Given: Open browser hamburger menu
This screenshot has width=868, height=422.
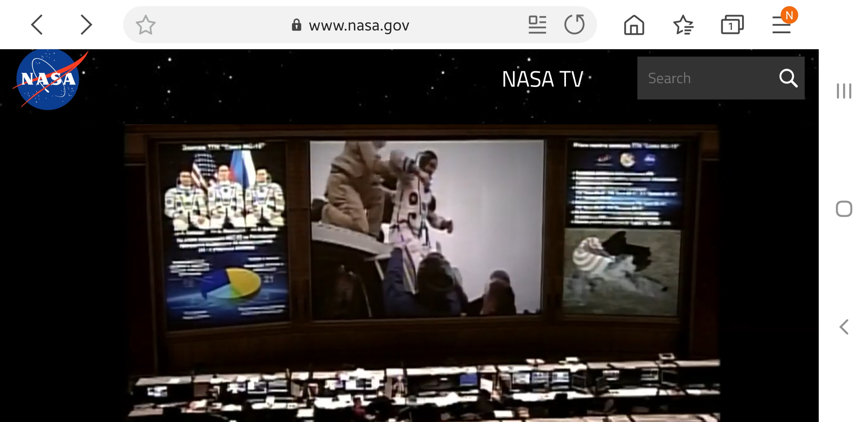Looking at the screenshot, I should click(781, 26).
